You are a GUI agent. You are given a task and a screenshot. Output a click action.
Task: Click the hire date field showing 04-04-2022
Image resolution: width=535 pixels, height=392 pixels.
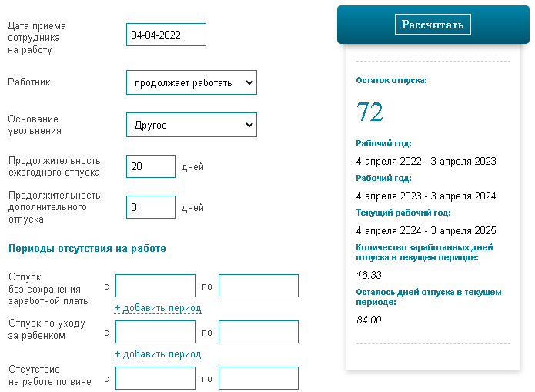pos(166,35)
